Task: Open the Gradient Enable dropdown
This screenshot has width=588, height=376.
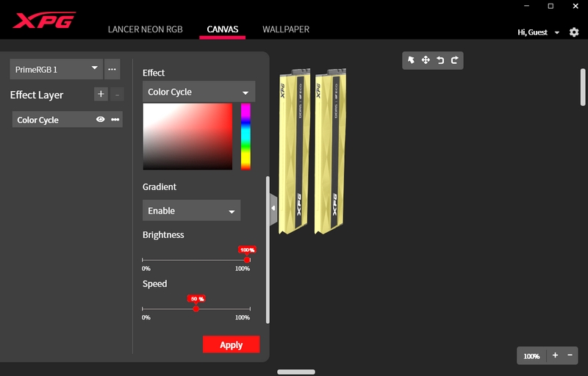Action: pyautogui.click(x=191, y=211)
